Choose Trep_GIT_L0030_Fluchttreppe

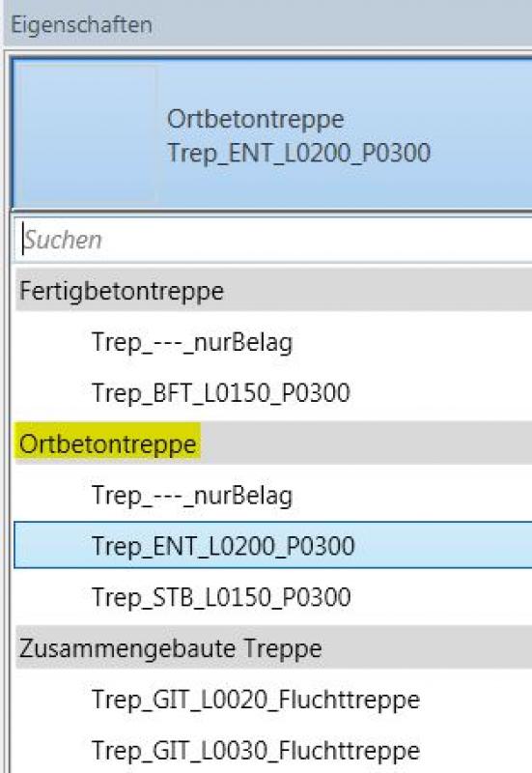(256, 751)
